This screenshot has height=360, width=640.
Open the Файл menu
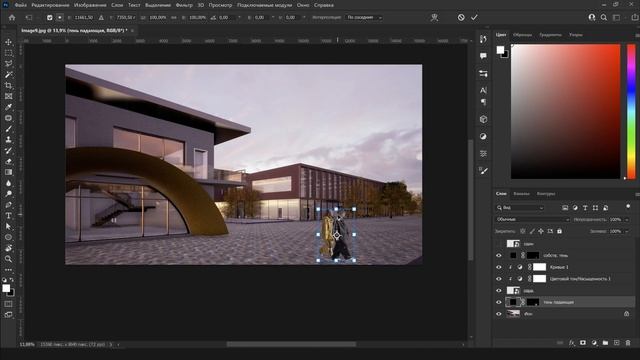coord(20,5)
